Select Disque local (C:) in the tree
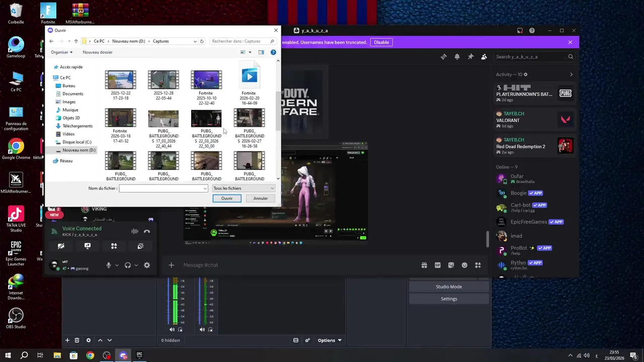The width and height of the screenshot is (644, 362). (x=77, y=142)
